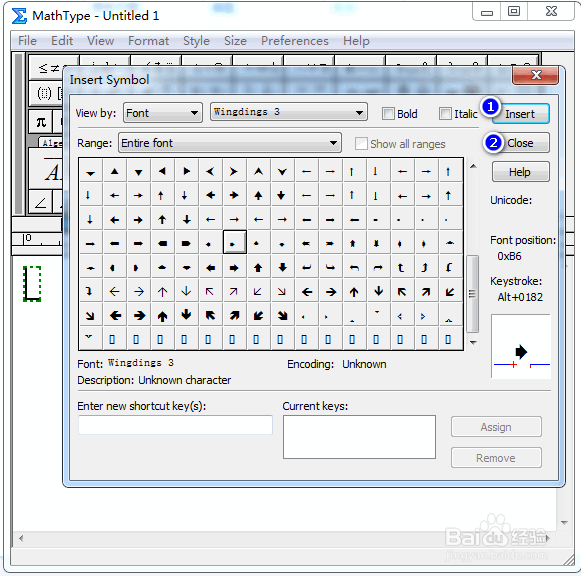Click the MathType sigma title bar icon
Screen dimensions: 581x576
click(19, 16)
